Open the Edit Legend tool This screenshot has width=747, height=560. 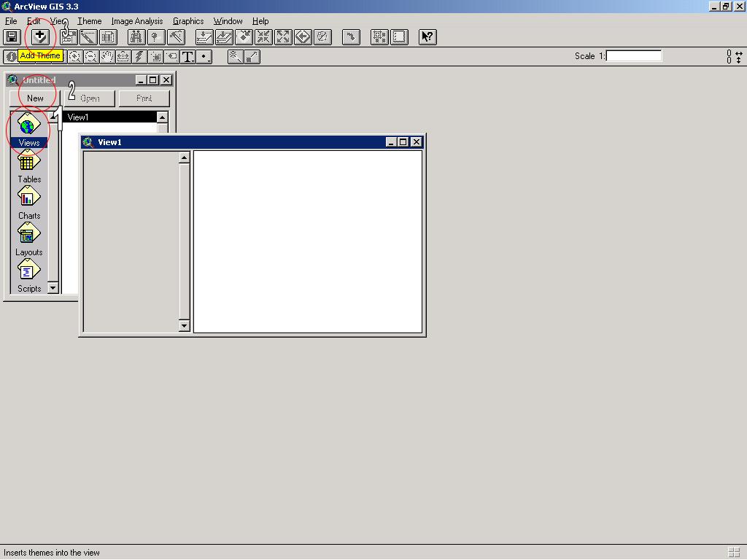tap(88, 36)
